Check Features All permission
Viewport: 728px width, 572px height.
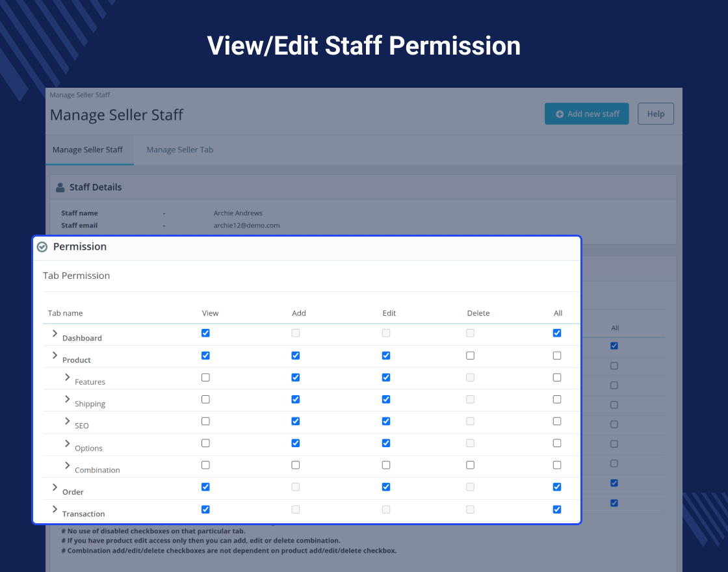click(x=557, y=378)
